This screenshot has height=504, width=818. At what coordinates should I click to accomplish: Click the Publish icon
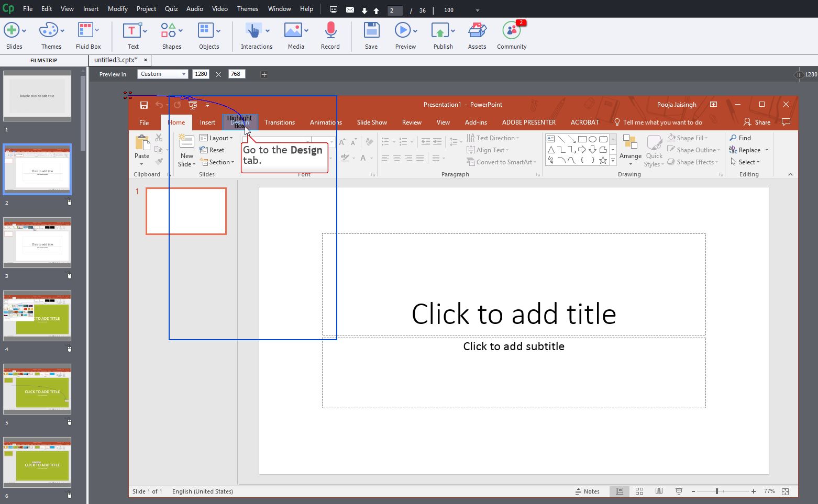click(440, 31)
